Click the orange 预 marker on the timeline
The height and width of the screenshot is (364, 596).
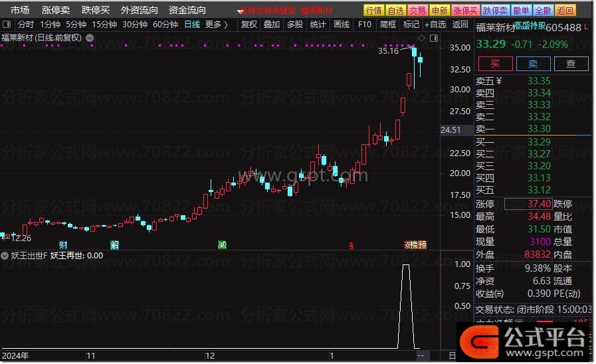[423, 245]
